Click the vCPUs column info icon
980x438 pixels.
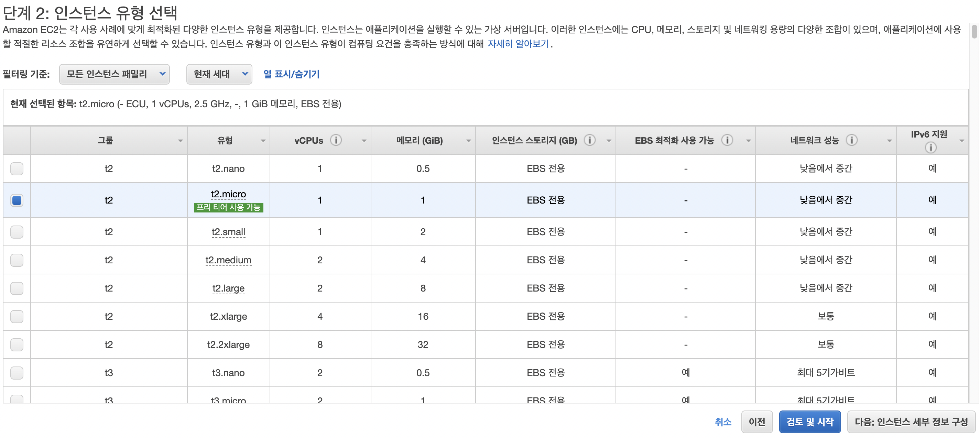[336, 140]
